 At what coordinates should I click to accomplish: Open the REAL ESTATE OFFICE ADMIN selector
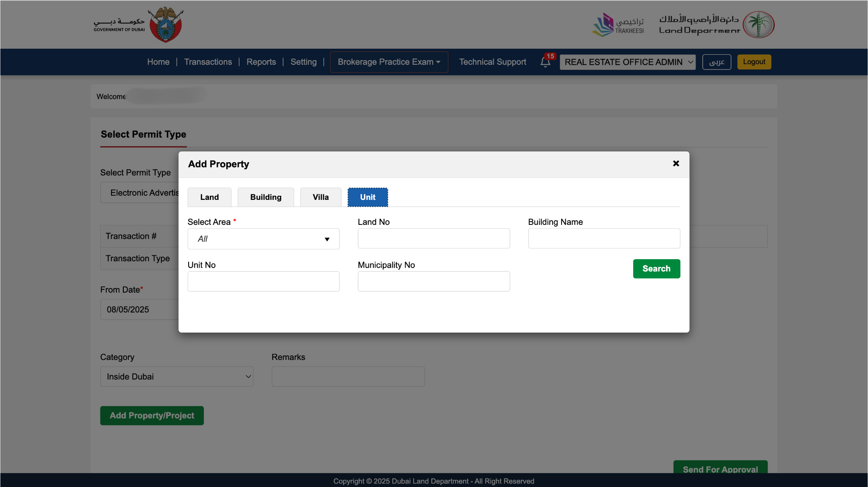pyautogui.click(x=627, y=62)
